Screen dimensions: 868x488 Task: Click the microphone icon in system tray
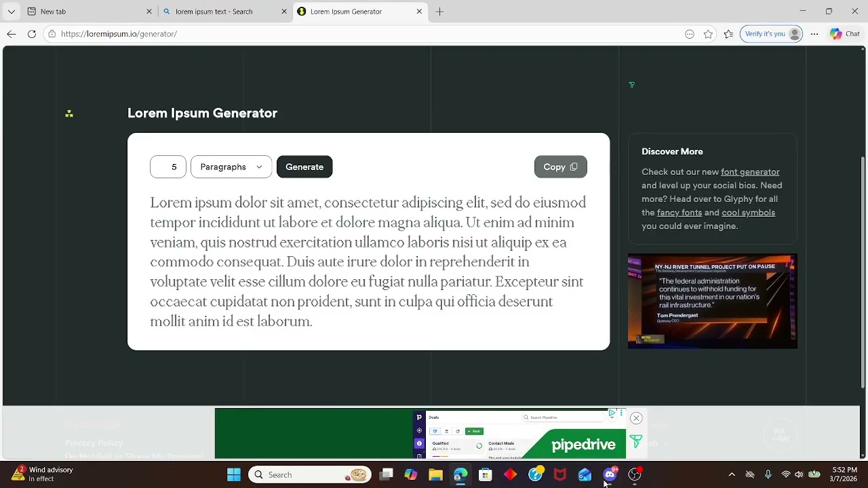pyautogui.click(x=768, y=475)
